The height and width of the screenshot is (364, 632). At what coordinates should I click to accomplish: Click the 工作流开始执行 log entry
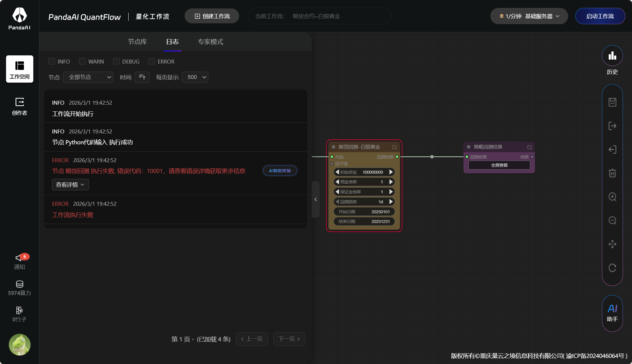176,108
